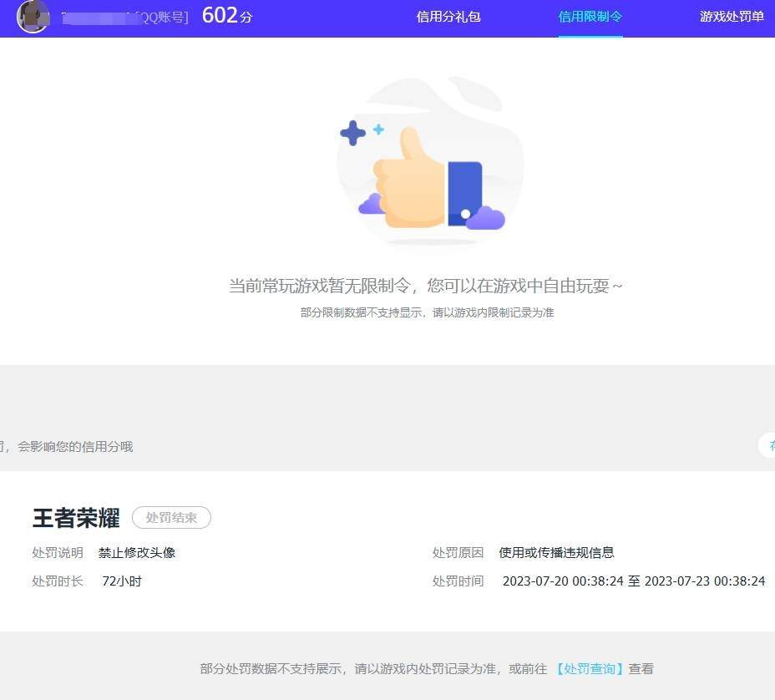
Task: Click the 处罚说明 label
Action: (58, 553)
